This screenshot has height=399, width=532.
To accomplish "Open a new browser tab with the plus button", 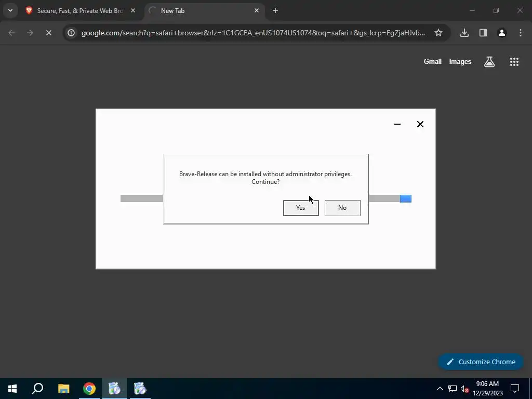I will [275, 10].
